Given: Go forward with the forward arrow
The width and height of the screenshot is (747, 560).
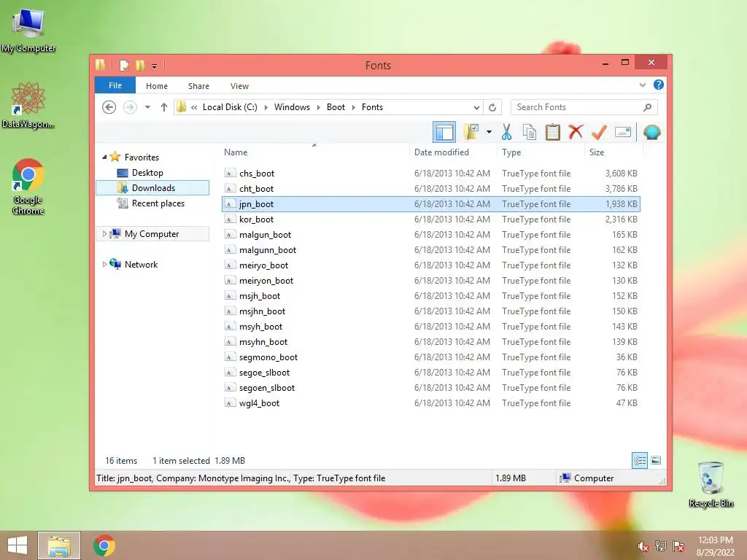Looking at the screenshot, I should point(130,107).
